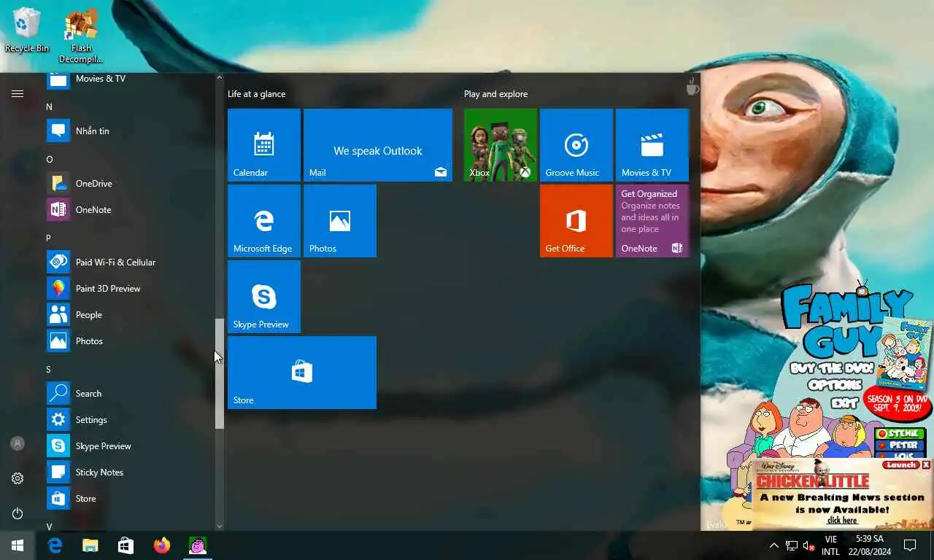934x560 pixels.
Task: Click the Power button in Start
Action: (x=18, y=513)
